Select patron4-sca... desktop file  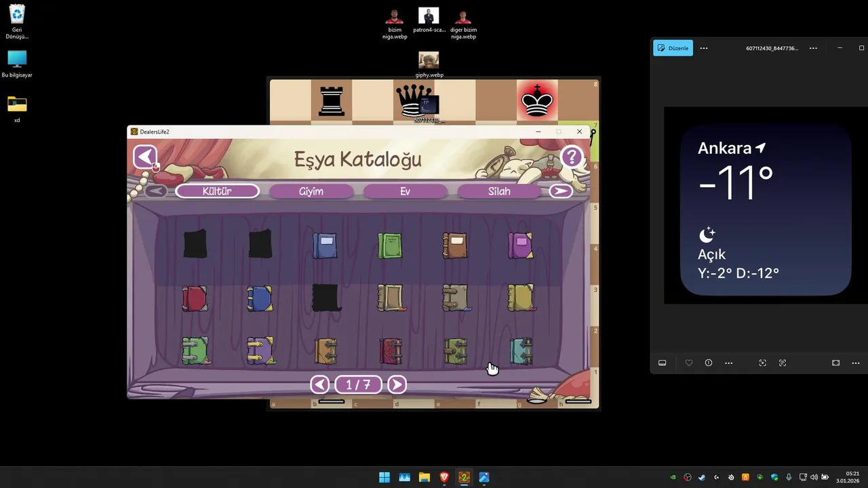click(x=429, y=21)
